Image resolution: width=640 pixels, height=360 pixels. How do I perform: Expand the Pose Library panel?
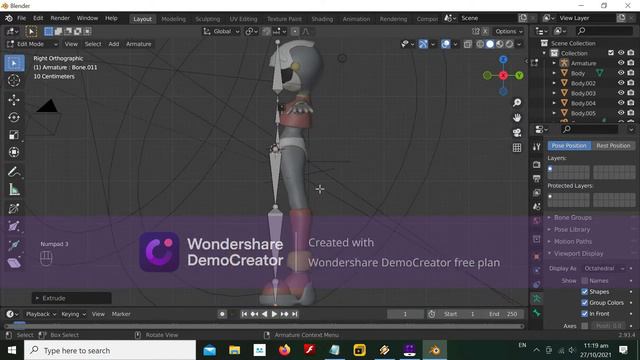click(572, 229)
